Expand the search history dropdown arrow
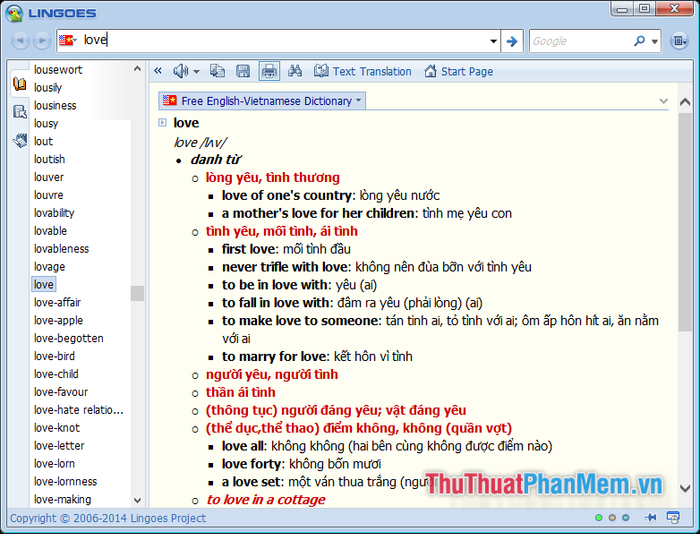The width and height of the screenshot is (700, 534). pos(493,41)
